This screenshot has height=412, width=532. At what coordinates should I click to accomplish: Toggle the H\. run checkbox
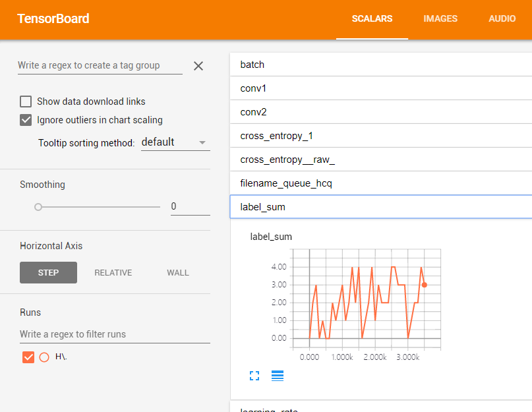[x=28, y=357]
